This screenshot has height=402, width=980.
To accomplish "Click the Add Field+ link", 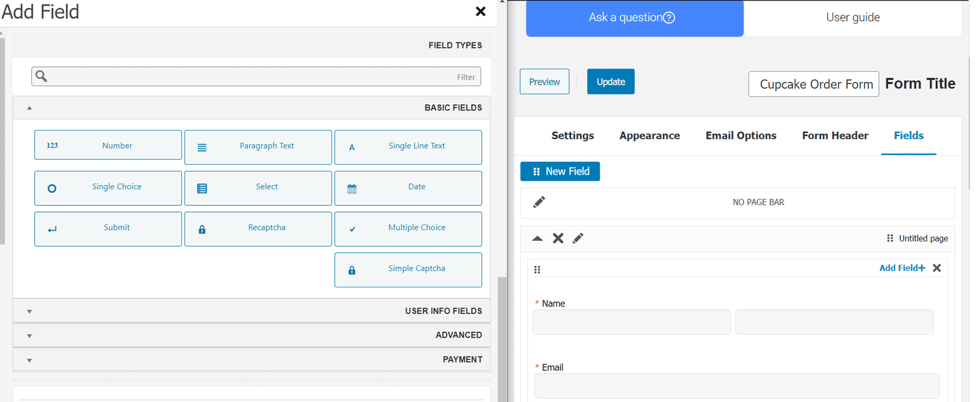I will coord(902,268).
